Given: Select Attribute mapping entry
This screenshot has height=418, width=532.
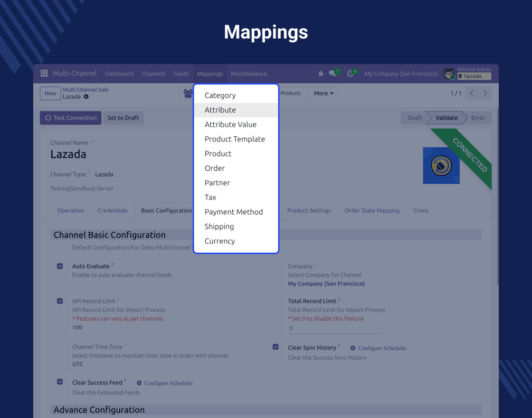Looking at the screenshot, I should pyautogui.click(x=236, y=110).
